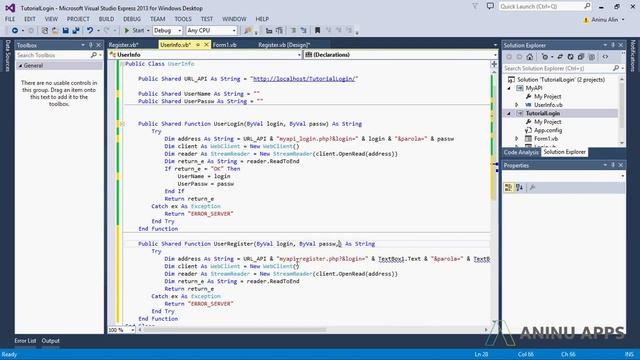Click the localhost TutorialLogin URL link
Image resolution: width=640 pixels, height=360 pixels.
304,79
